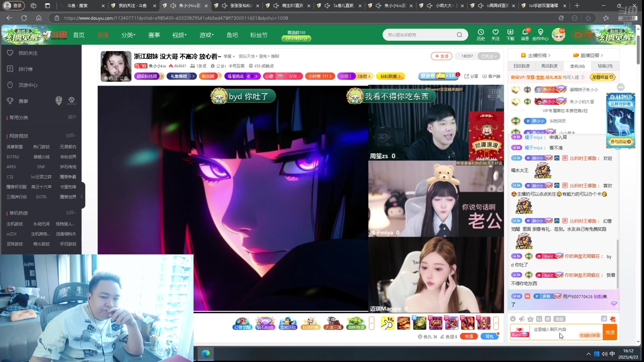
Task: Expand the 游戏 dropdown in nav bar
Action: click(207, 35)
